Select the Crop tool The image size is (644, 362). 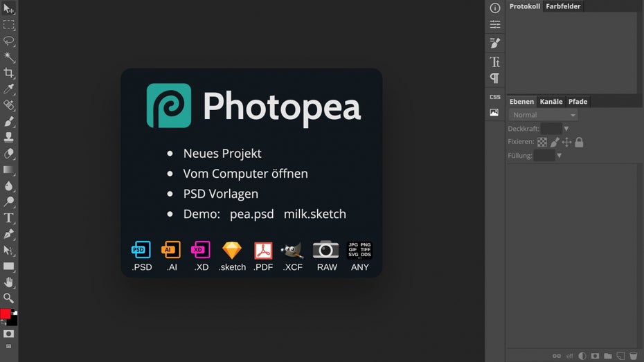(9, 73)
